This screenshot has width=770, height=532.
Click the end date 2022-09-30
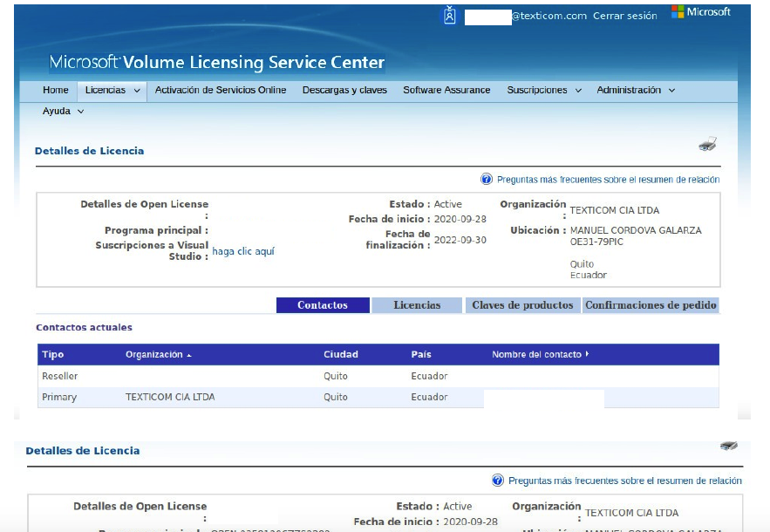460,240
